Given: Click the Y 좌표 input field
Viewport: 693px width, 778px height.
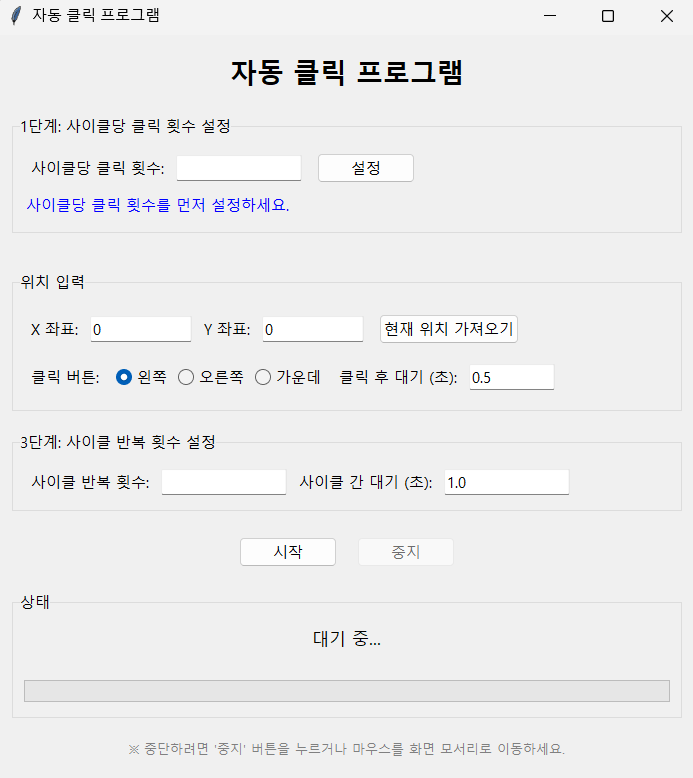Looking at the screenshot, I should coord(312,329).
